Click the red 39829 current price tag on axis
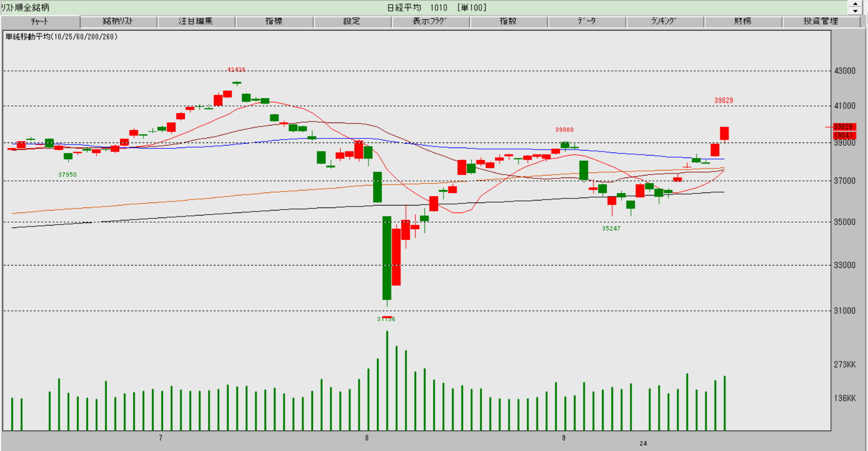This screenshot has height=451, width=868. tap(844, 127)
